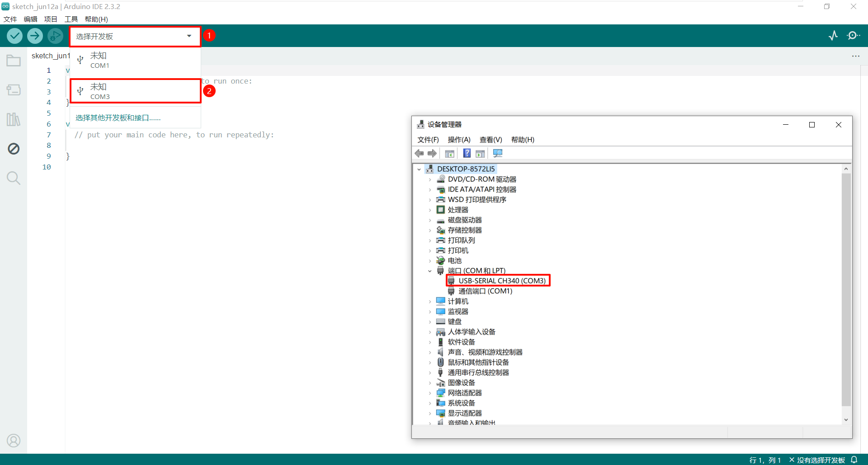The width and height of the screenshot is (868, 465).
Task: Click the user account profile icon
Action: pyautogui.click(x=14, y=441)
